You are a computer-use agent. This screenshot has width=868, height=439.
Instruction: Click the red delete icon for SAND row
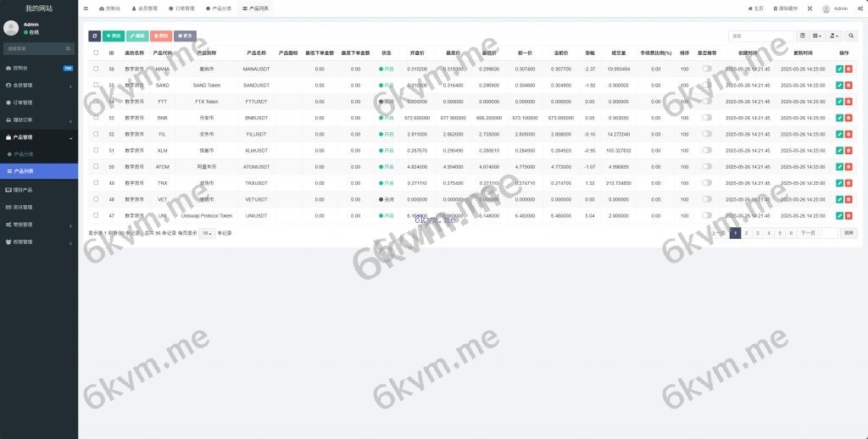point(849,86)
